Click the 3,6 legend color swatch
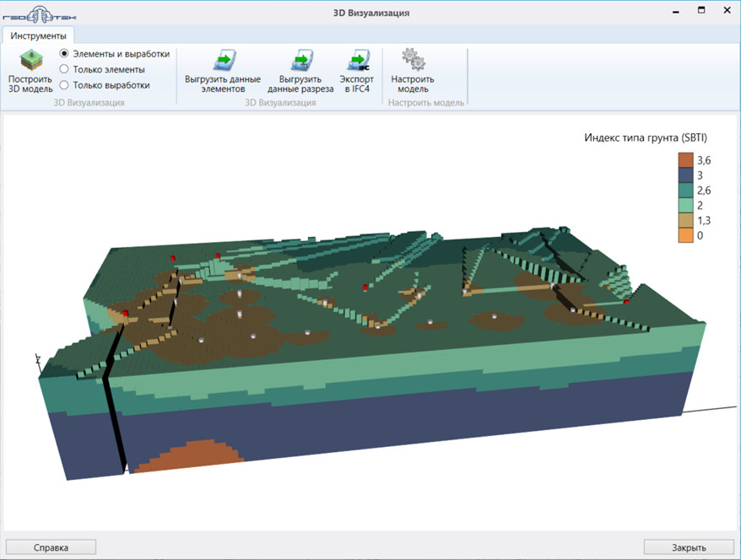This screenshot has width=741, height=560. 685,159
